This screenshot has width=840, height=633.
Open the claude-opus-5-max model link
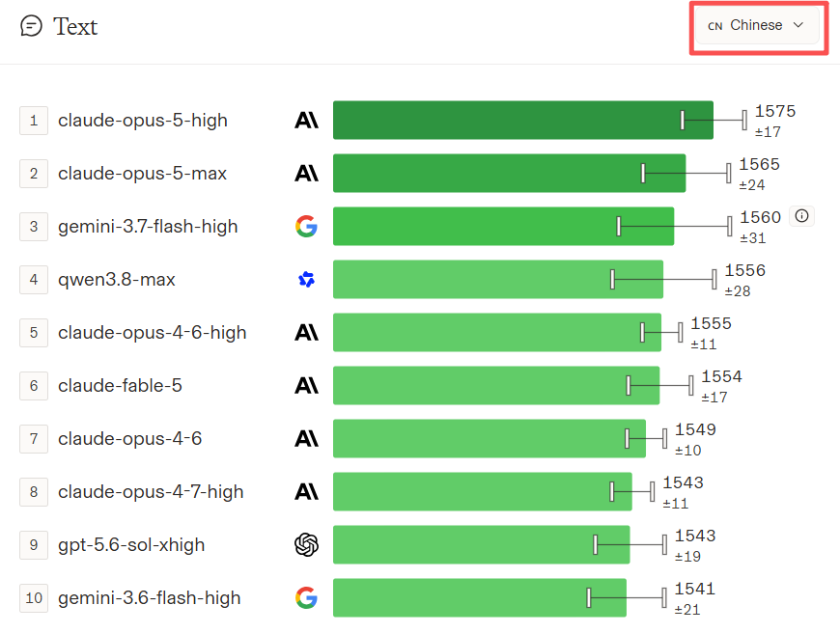coord(143,174)
